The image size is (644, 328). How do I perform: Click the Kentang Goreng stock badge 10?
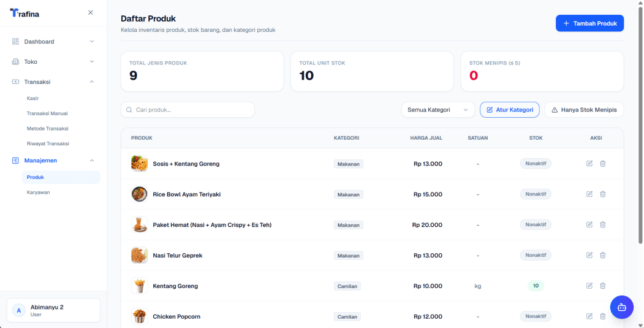point(536,286)
